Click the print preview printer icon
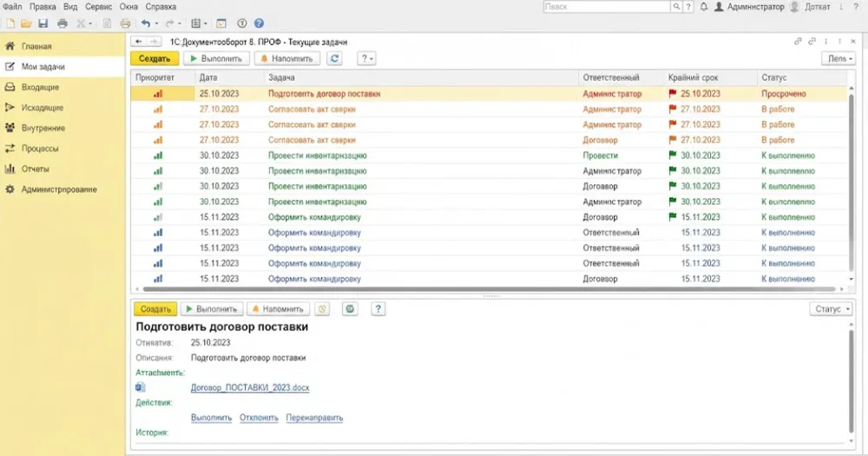 coord(125,23)
